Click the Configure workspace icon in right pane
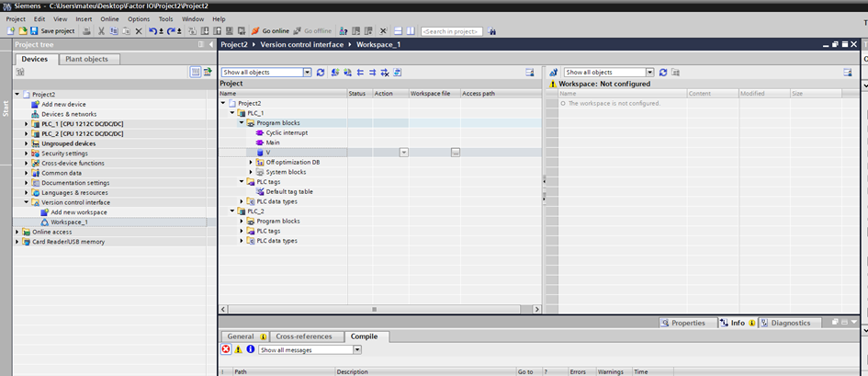Viewport: 868px width, 376px height. pyautogui.click(x=848, y=72)
